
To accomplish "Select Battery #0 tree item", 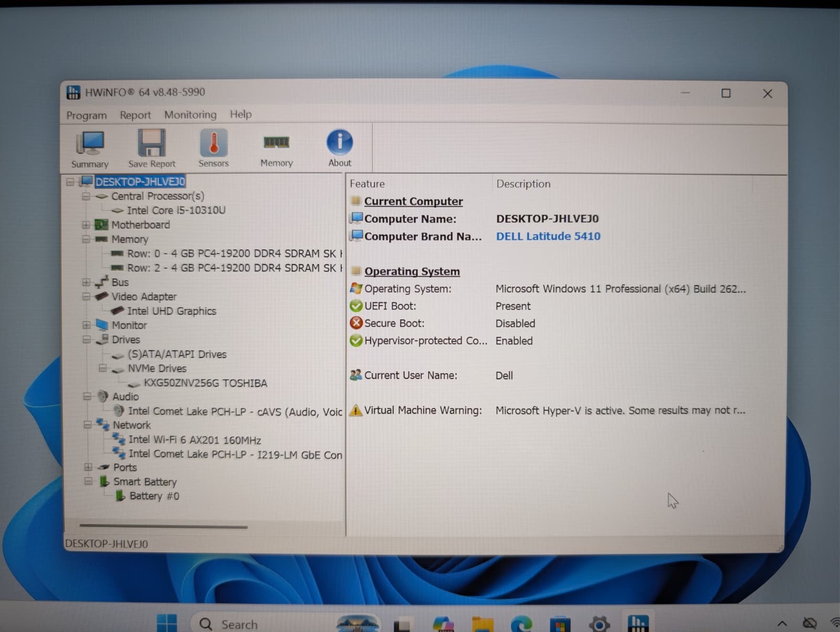I will point(154,496).
